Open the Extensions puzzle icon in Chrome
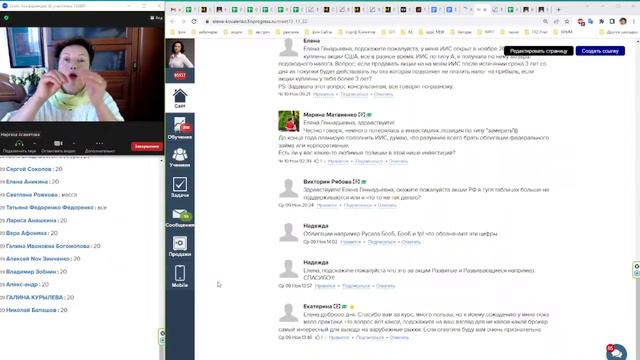Viewport: 640px width, 360px height. point(601,21)
